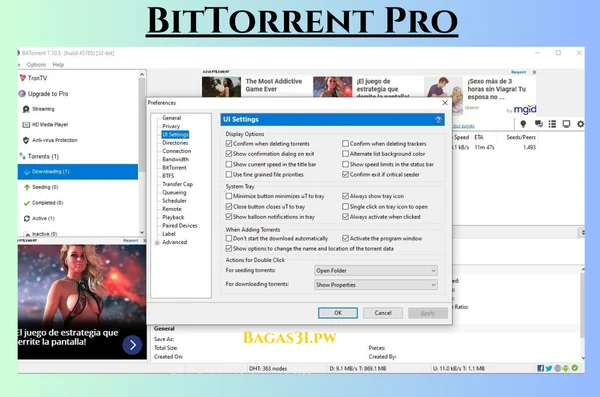The image size is (600, 397).
Task: Select the Downloading (1) category
Action: pos(78,172)
